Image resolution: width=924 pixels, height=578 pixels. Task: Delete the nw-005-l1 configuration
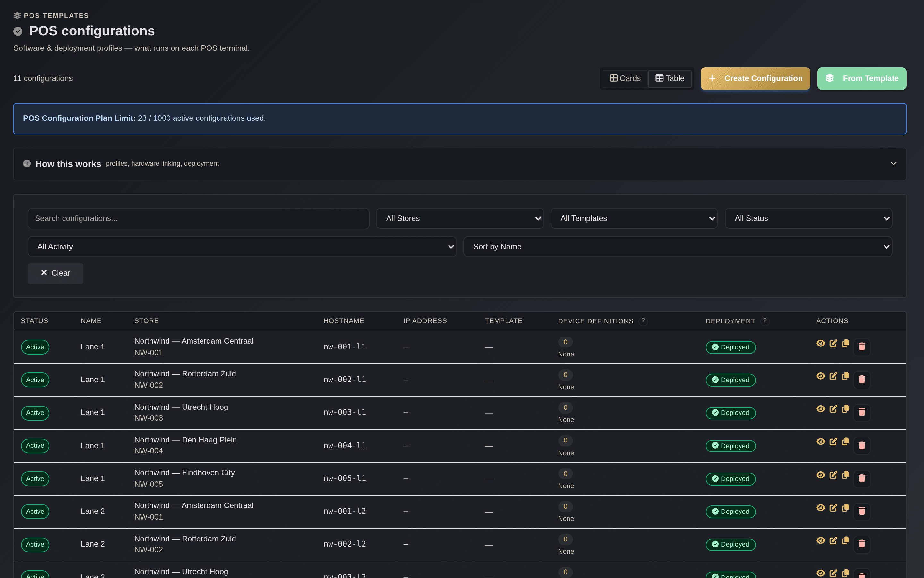[x=862, y=478]
